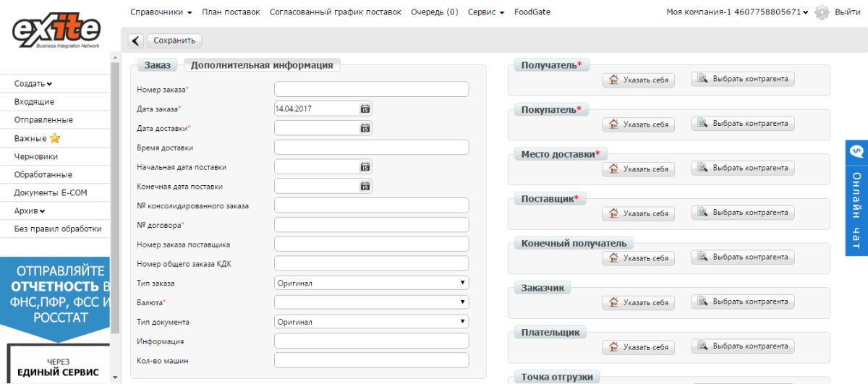Open the Онлайн чат side tab
868x384 pixels.
pos(856,197)
